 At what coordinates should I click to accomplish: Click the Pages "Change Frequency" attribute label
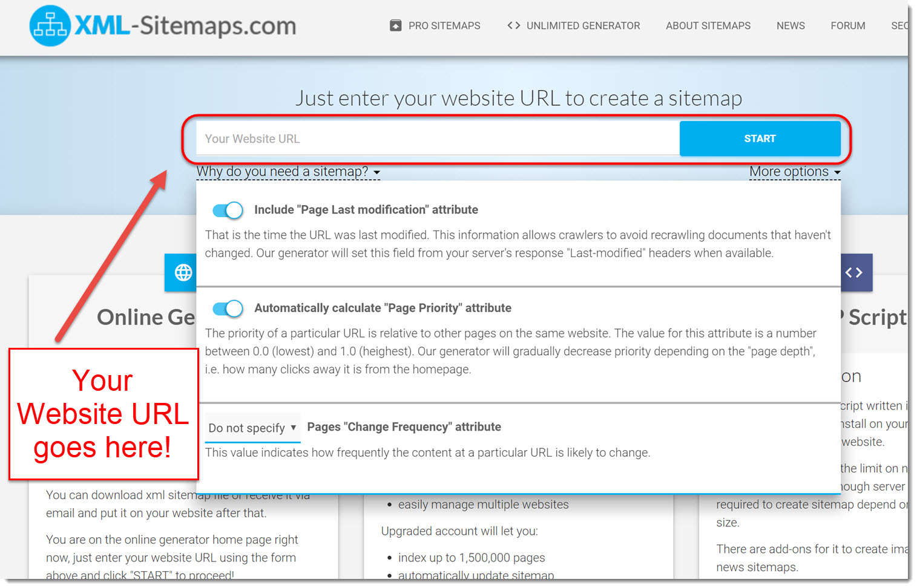(x=404, y=426)
